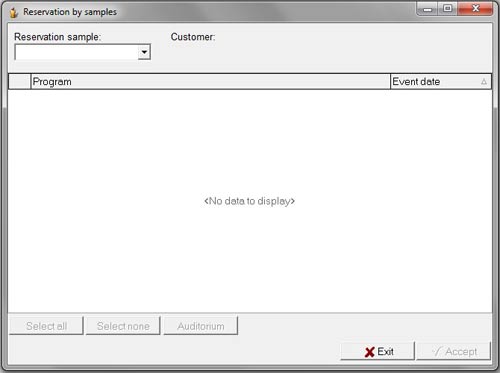Maximize the Reservation by samples window

click(x=448, y=9)
